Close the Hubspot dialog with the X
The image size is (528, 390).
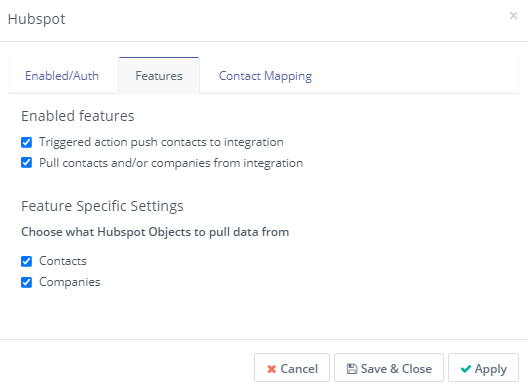tap(513, 15)
